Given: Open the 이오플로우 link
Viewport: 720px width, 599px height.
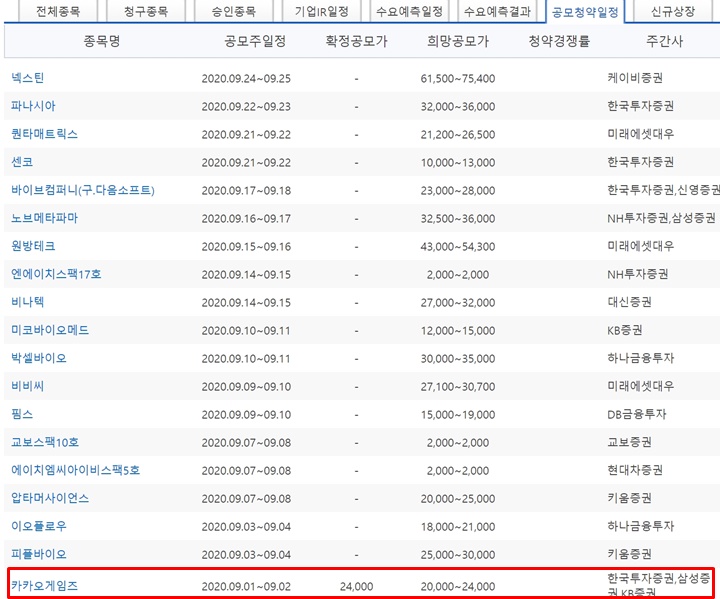Looking at the screenshot, I should tap(39, 526).
